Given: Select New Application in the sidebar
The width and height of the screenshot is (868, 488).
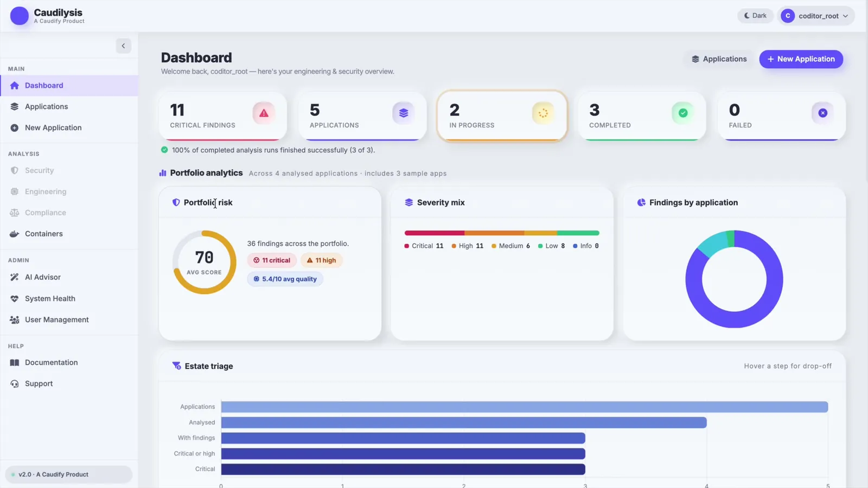Looking at the screenshot, I should [69, 128].
